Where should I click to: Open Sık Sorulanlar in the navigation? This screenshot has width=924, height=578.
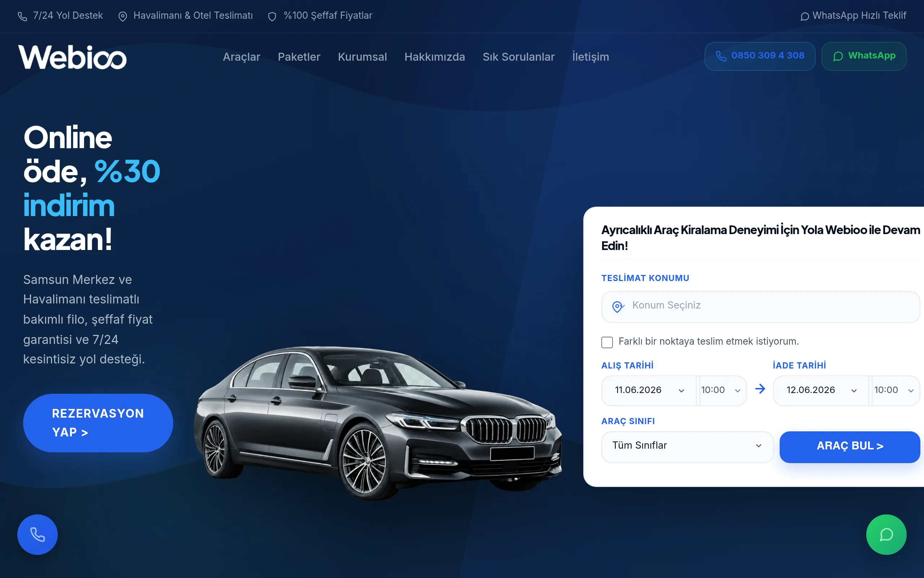519,57
